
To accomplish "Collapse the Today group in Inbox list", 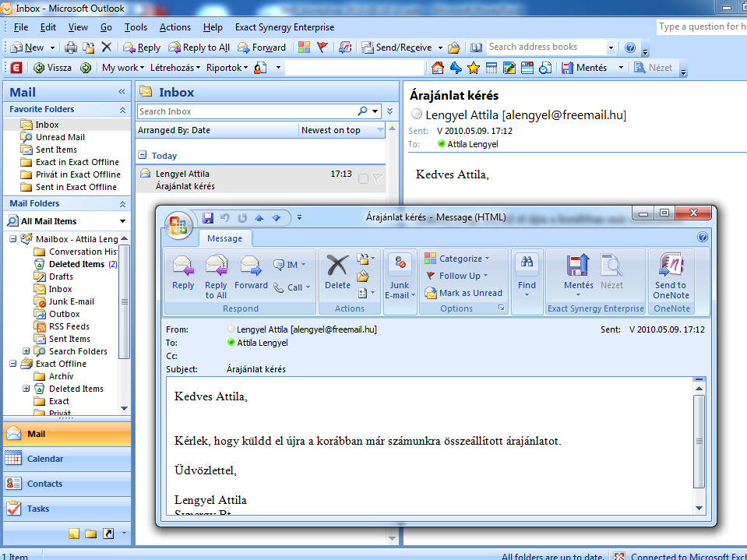I will tap(142, 155).
